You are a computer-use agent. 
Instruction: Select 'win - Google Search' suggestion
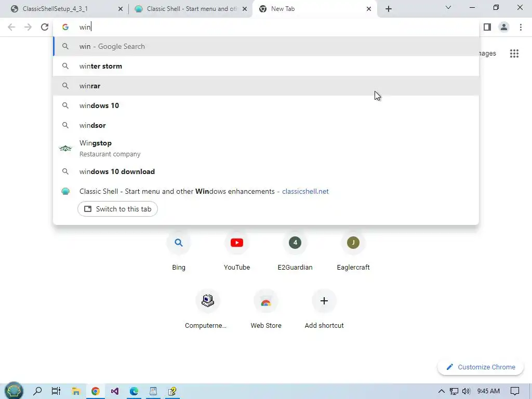[267, 46]
